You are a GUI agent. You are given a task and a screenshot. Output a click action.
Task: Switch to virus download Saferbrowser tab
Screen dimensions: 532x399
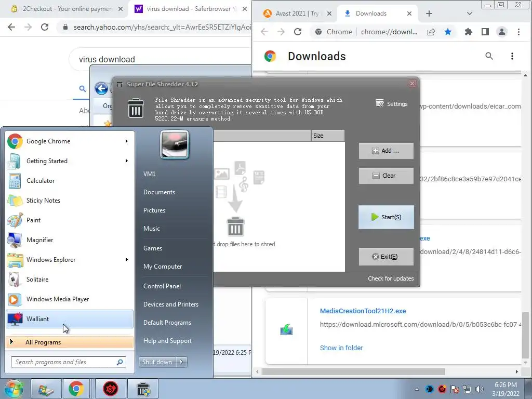coord(191,9)
